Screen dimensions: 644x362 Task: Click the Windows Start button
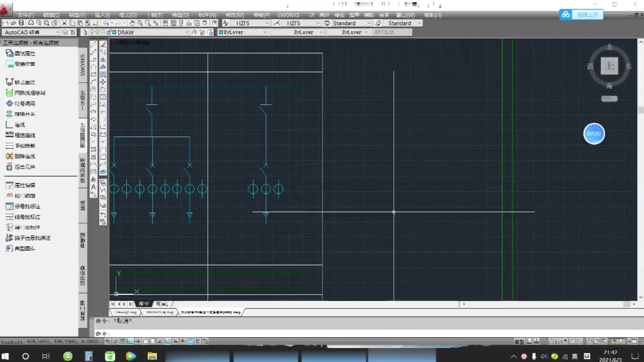[x=5, y=356]
